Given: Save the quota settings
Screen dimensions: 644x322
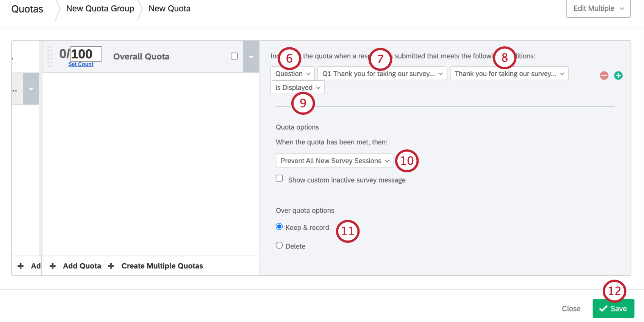Looking at the screenshot, I should pos(613,309).
